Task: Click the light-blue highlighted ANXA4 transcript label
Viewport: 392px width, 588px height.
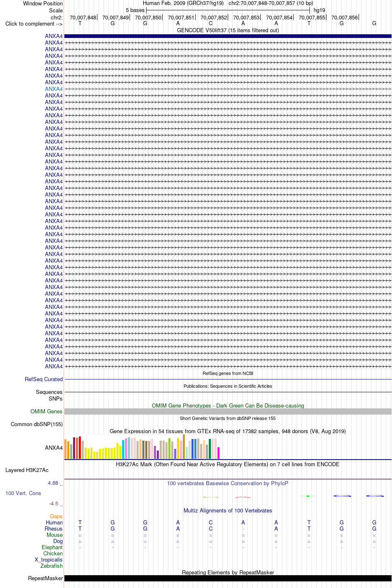Action: coord(54,89)
